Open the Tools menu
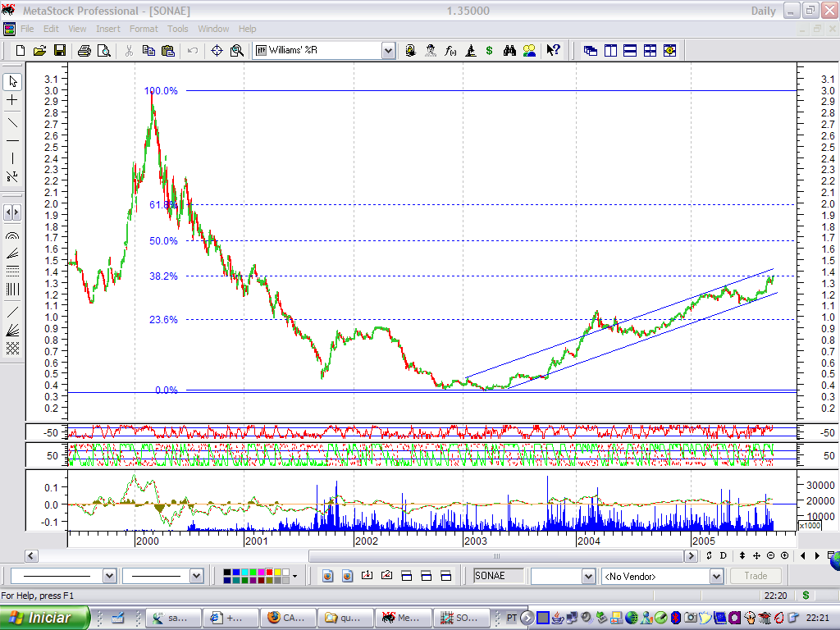This screenshot has height=630, width=840. coord(177,29)
